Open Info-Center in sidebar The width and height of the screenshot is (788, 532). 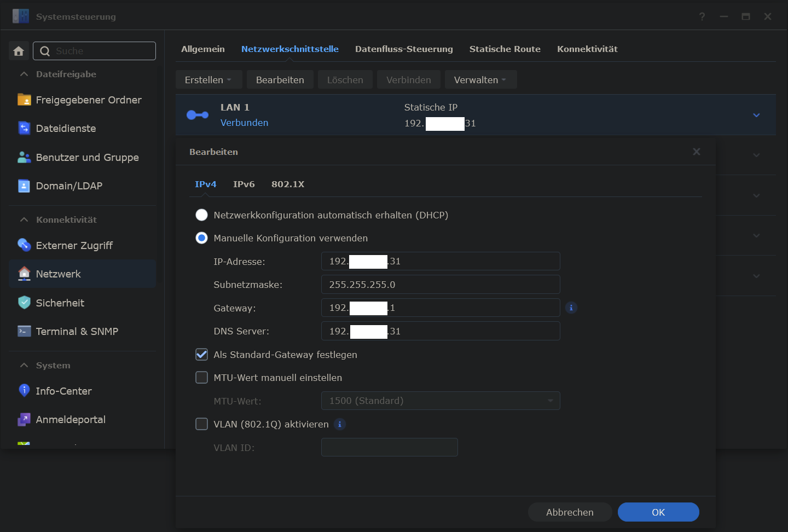click(x=83, y=391)
